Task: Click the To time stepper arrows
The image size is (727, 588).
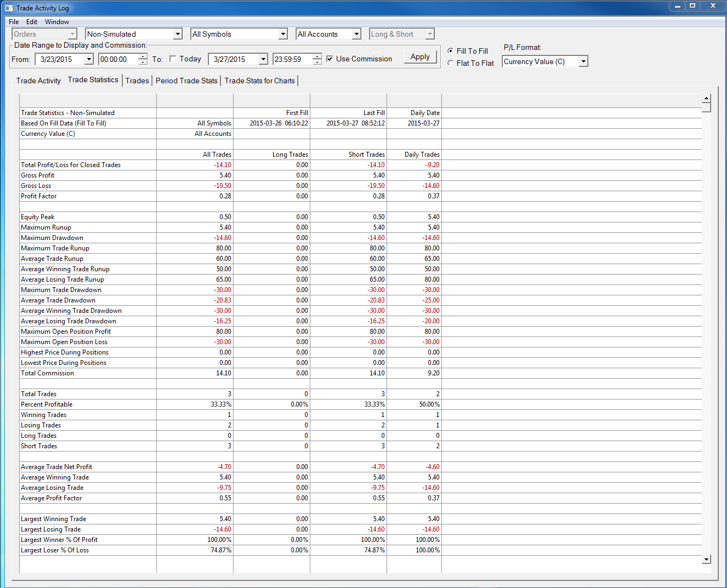Action: click(317, 59)
